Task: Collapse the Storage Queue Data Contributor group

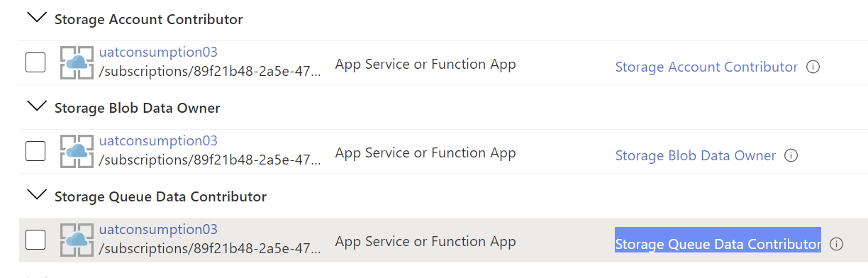Action: coord(35,194)
